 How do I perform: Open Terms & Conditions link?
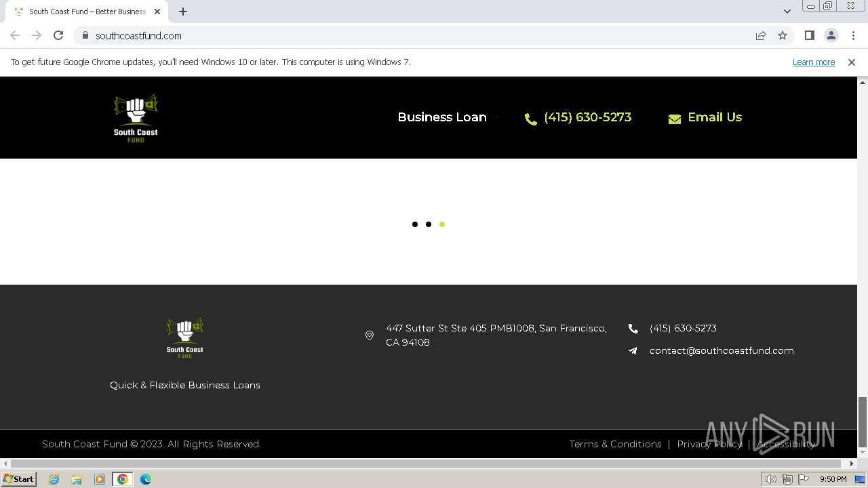(x=615, y=444)
